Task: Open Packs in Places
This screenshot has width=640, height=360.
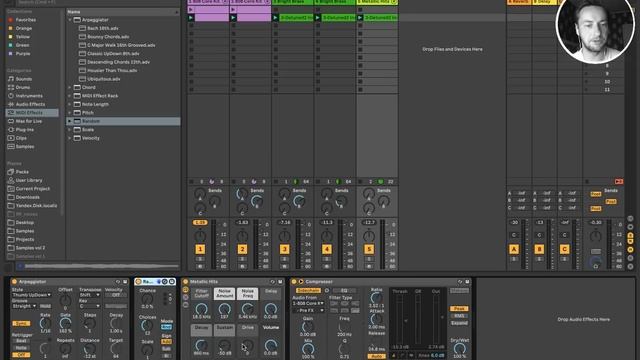Action: pos(22,172)
